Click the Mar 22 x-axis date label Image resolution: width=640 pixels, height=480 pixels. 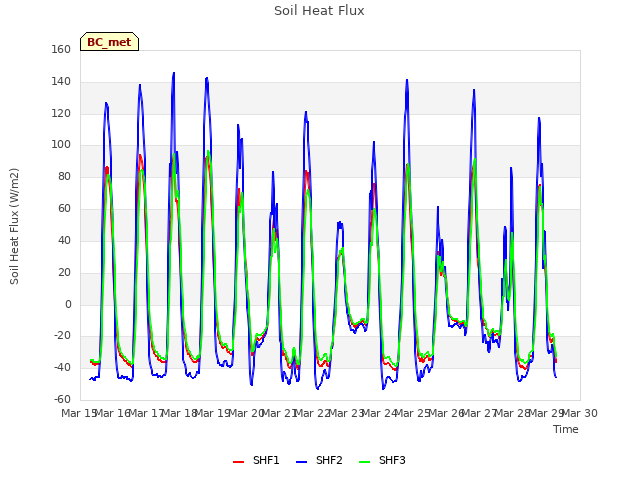(313, 413)
